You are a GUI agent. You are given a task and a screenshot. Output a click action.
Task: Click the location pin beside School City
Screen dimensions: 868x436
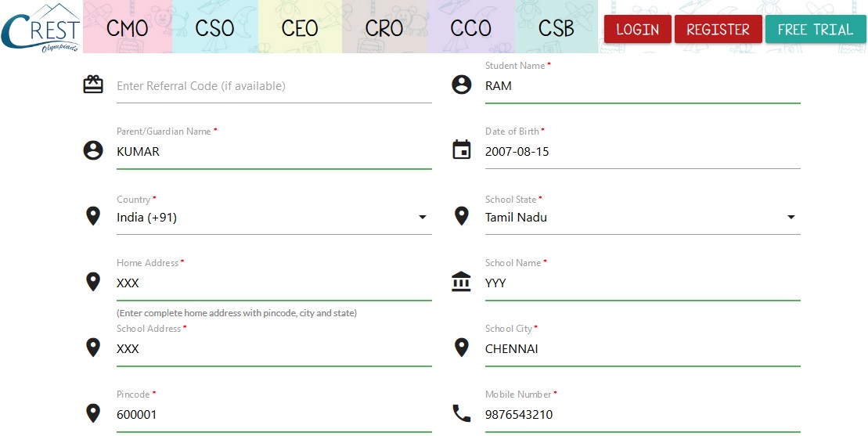462,348
